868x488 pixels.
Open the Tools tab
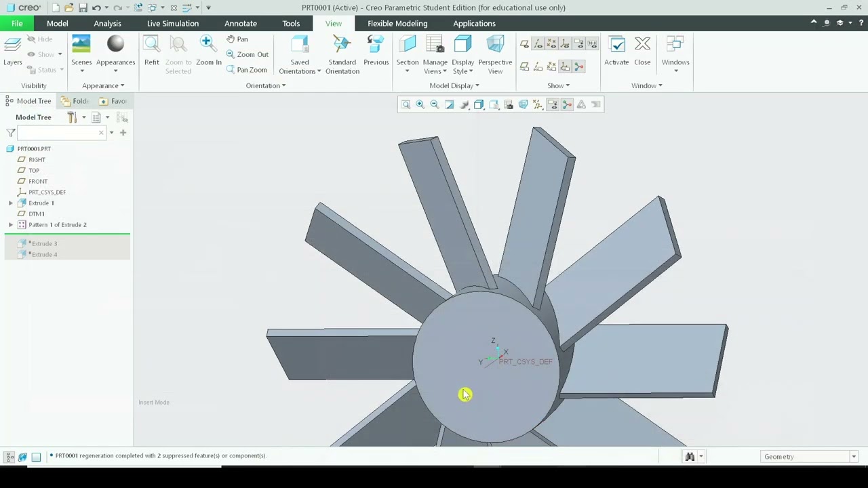pos(291,24)
